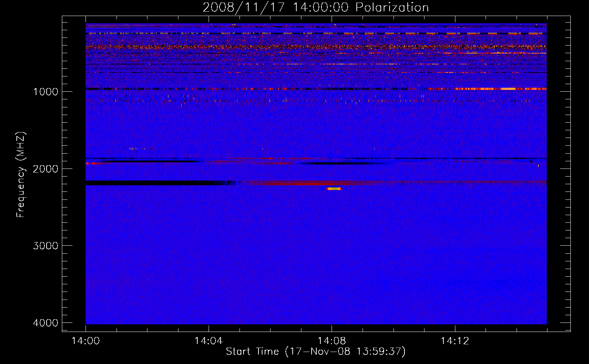The width and height of the screenshot is (589, 364).
Task: Click the 3000 frequency tick label
Action: click(46, 246)
